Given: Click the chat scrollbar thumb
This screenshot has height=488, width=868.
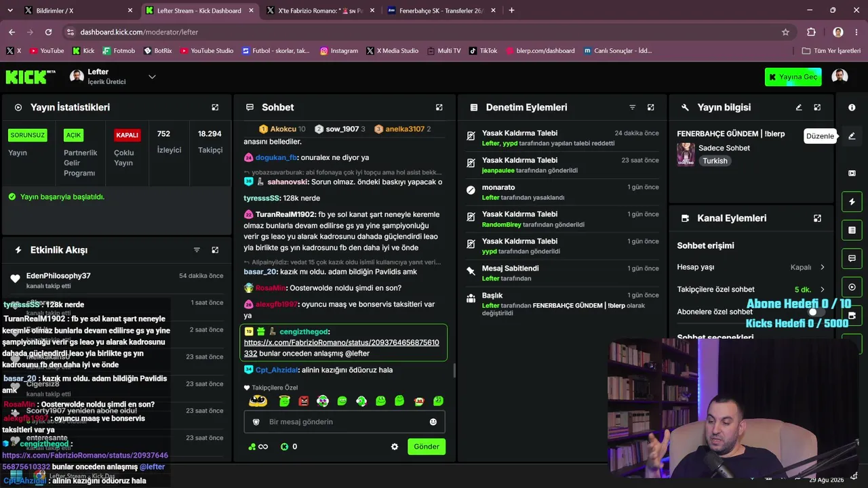Looking at the screenshot, I should [x=454, y=371].
